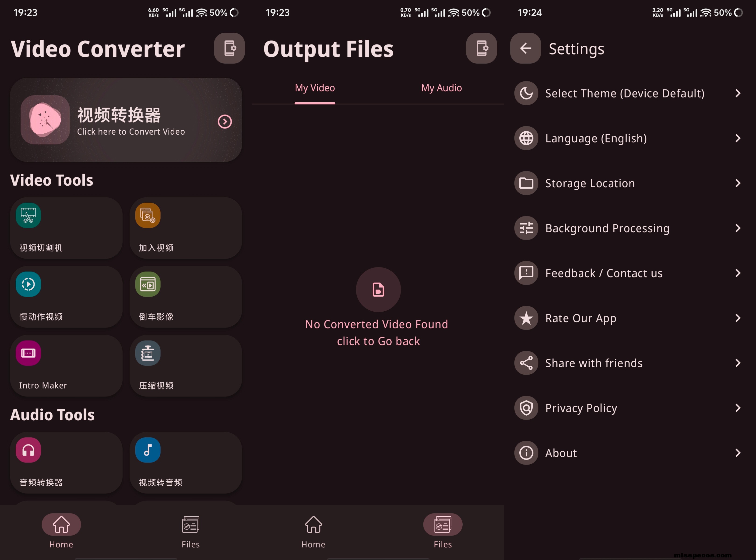Screen dimensions: 756x560
Task: Open the video to audio music-note icon
Action: [x=148, y=450]
